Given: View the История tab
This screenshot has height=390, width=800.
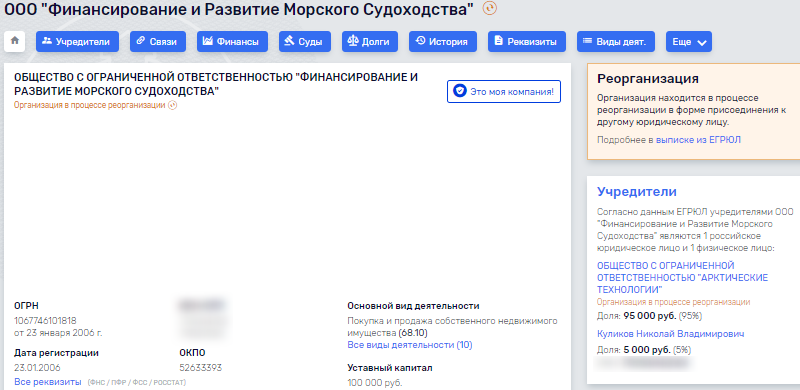Looking at the screenshot, I should coord(442,42).
